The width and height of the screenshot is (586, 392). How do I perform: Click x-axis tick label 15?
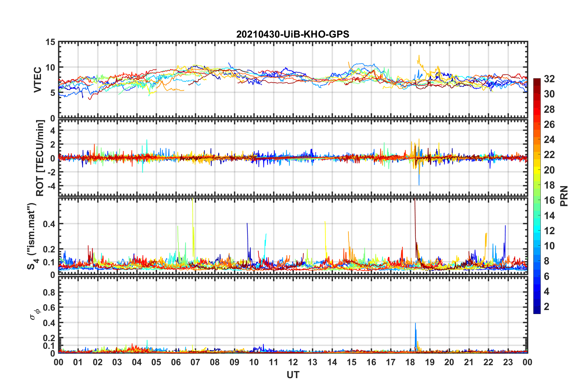click(x=352, y=362)
